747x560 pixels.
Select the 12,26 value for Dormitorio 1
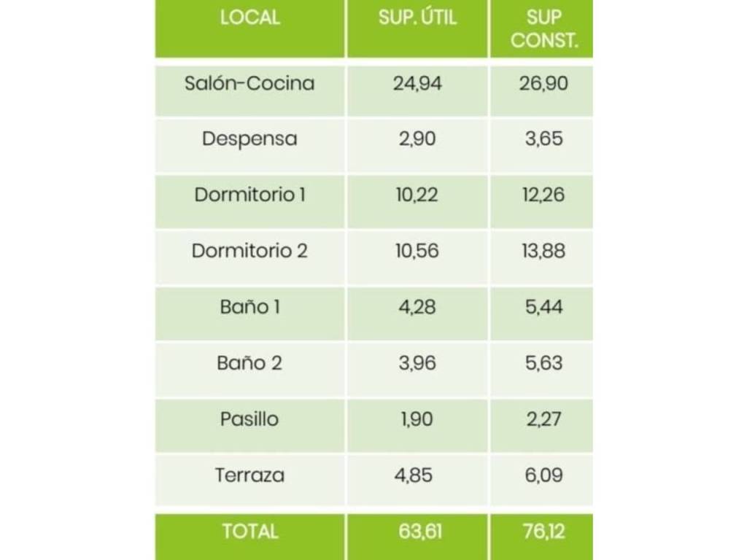coord(543,195)
